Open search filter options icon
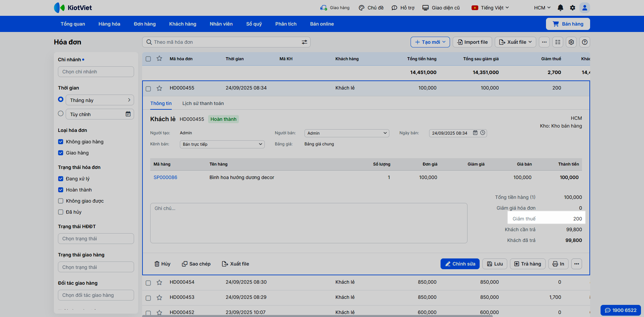 point(304,42)
